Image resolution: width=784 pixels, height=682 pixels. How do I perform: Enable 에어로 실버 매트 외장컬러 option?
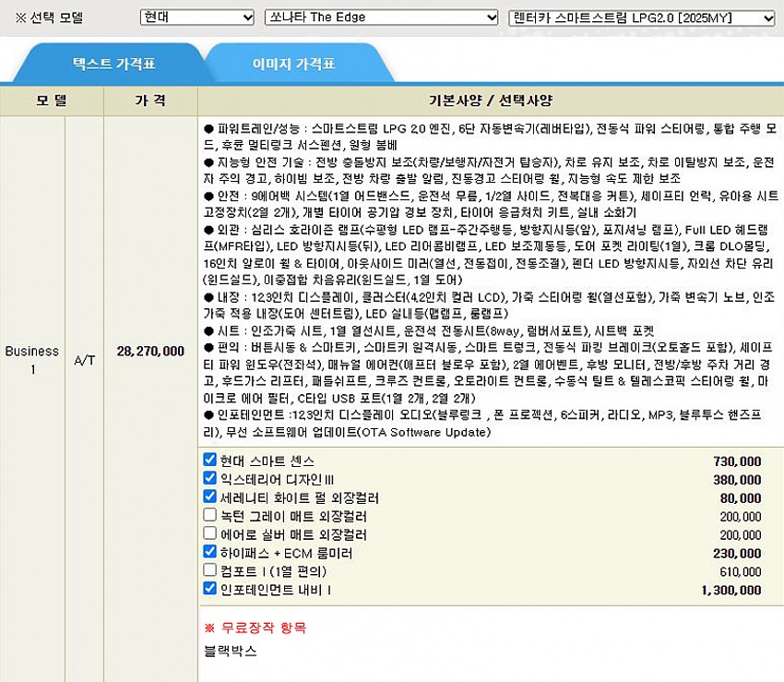click(x=209, y=534)
